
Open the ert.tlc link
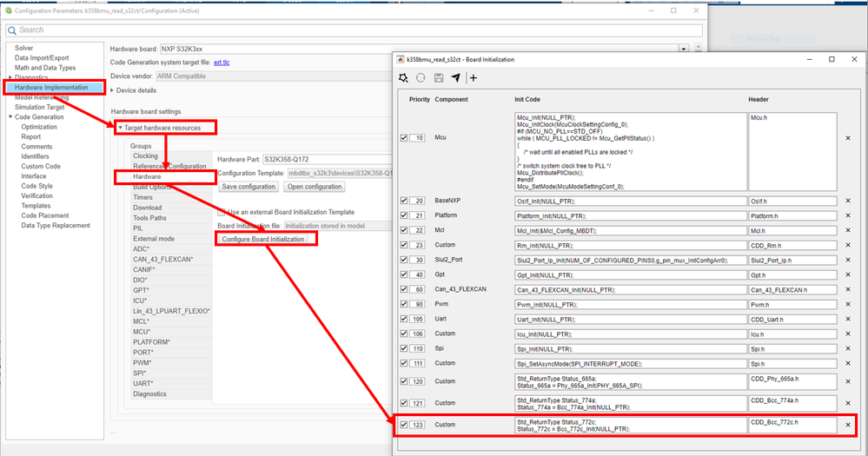coord(222,63)
